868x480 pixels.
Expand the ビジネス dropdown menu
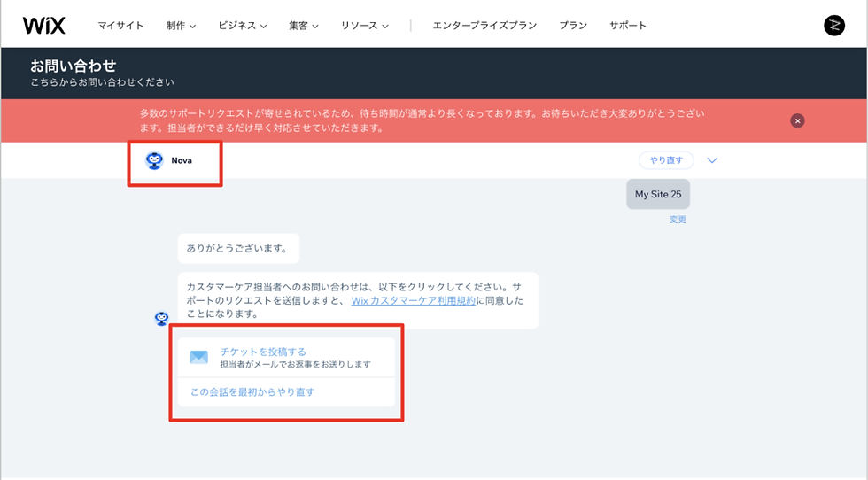click(x=242, y=26)
